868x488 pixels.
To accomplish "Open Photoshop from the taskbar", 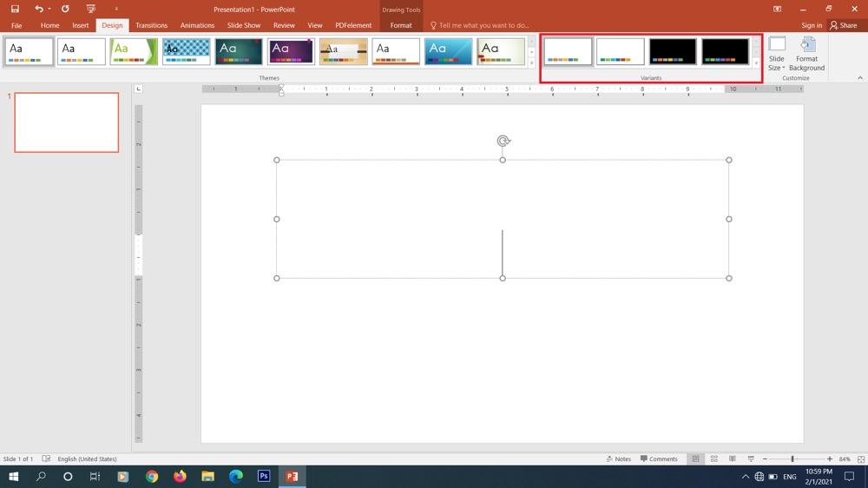I will coord(264,477).
